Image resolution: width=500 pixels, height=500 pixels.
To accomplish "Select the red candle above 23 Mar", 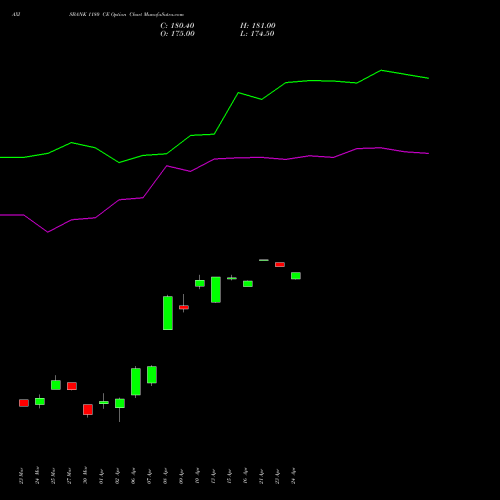I will [x=24, y=403].
